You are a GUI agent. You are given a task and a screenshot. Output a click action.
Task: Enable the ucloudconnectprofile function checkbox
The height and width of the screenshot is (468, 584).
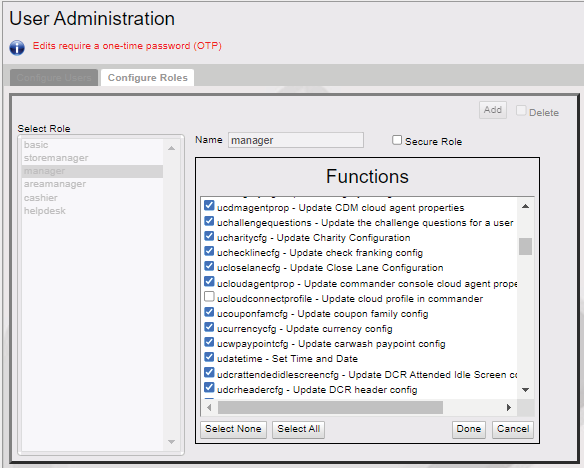(209, 297)
